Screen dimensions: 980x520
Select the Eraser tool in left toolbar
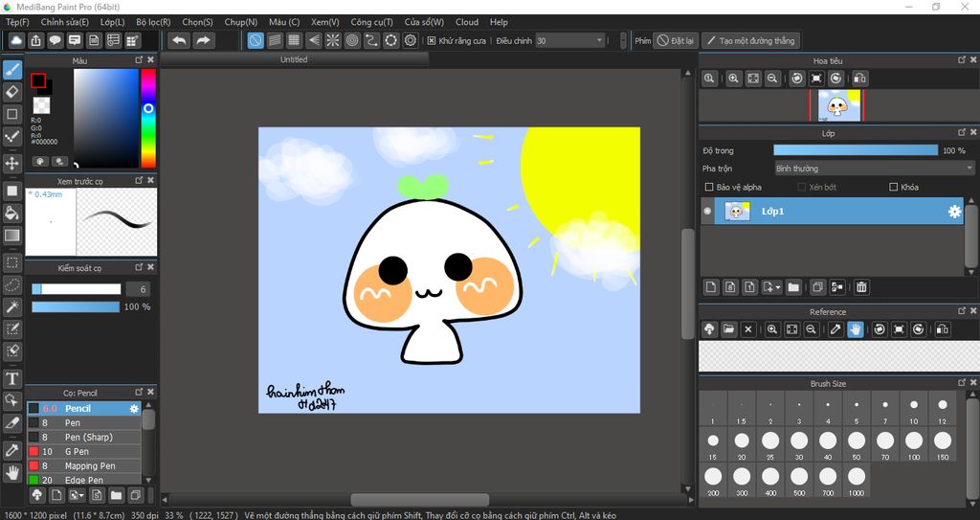point(12,92)
